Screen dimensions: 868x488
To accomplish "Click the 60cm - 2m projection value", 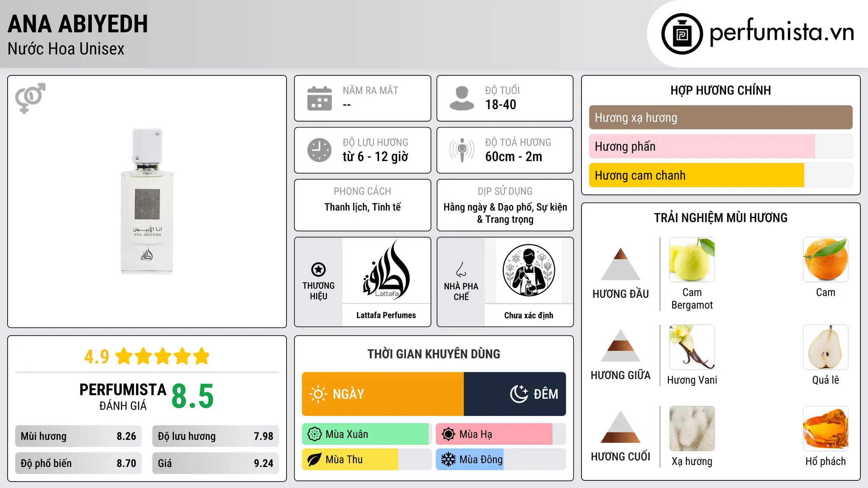I will pos(514,157).
